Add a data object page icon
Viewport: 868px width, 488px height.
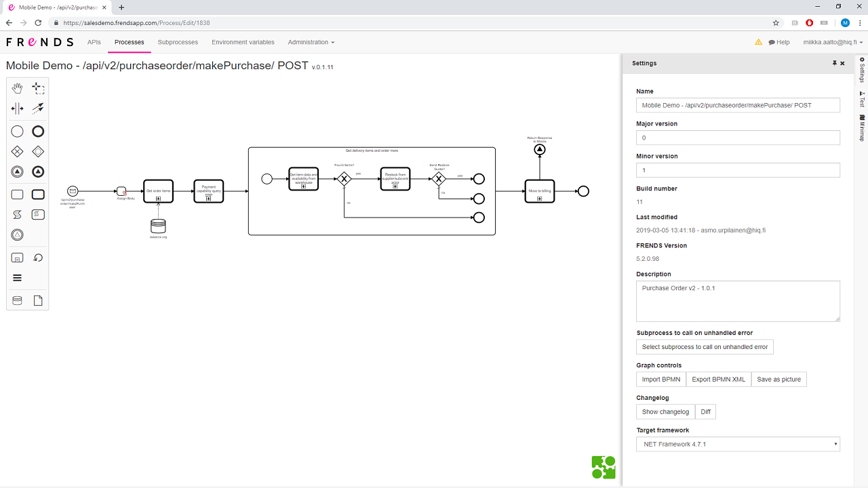(38, 300)
